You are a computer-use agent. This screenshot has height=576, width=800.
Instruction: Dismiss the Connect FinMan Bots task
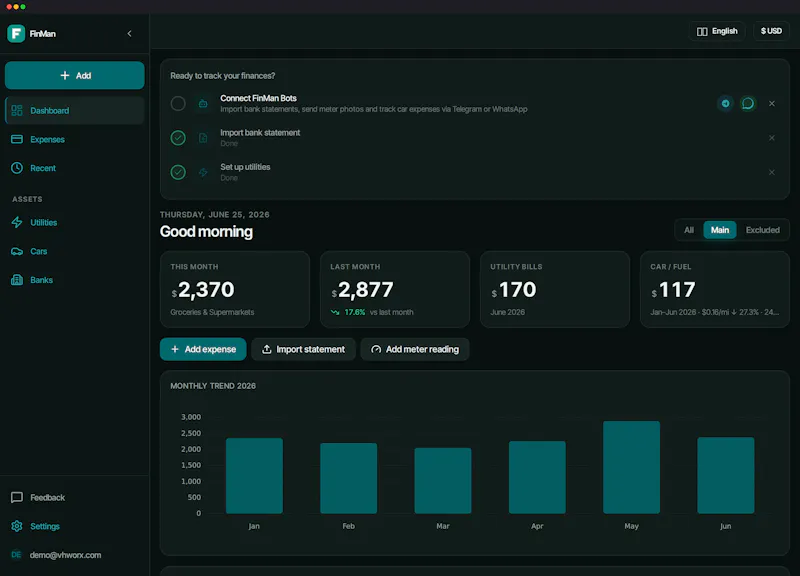771,104
